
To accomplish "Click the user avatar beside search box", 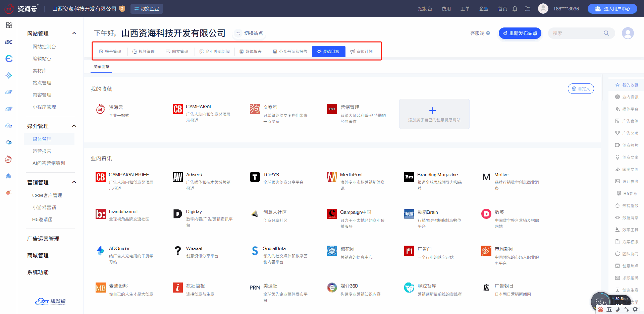I will click(x=628, y=33).
